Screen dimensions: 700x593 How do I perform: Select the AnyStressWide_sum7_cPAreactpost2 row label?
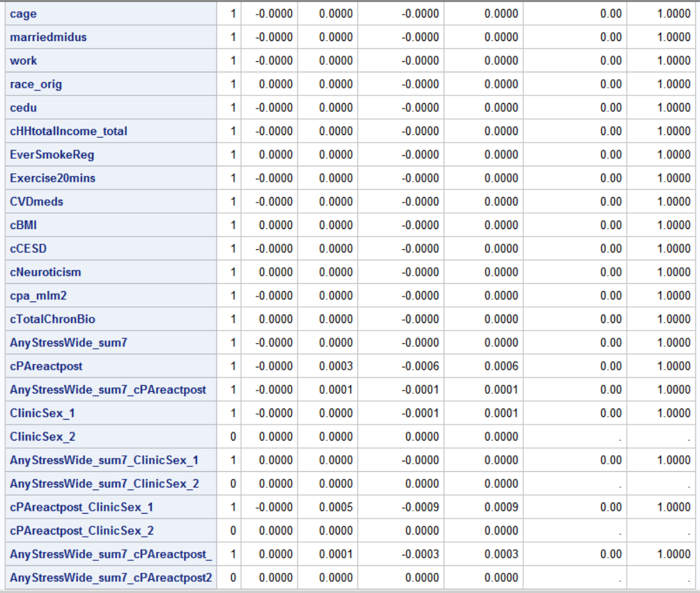point(111,578)
